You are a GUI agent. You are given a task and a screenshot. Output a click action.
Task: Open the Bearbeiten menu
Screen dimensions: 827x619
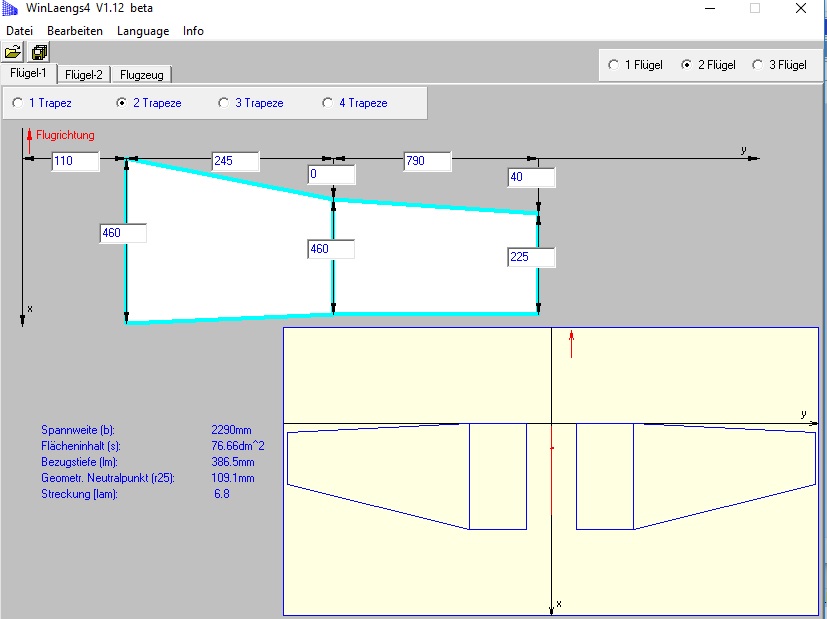point(75,31)
